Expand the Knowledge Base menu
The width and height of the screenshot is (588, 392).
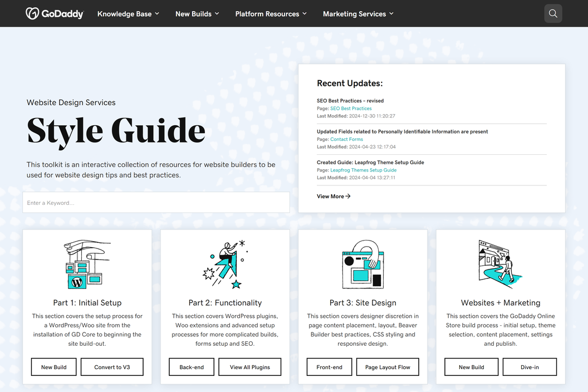(128, 14)
